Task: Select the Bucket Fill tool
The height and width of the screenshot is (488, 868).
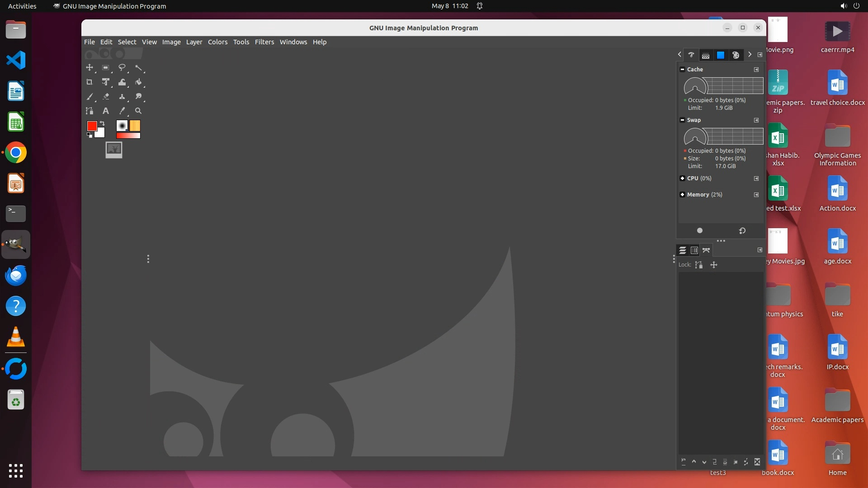Action: [138, 82]
